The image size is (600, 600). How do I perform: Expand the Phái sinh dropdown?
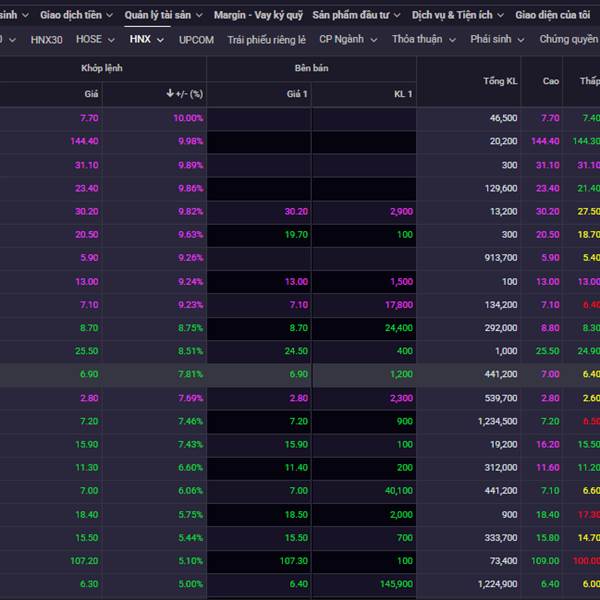pos(521,40)
